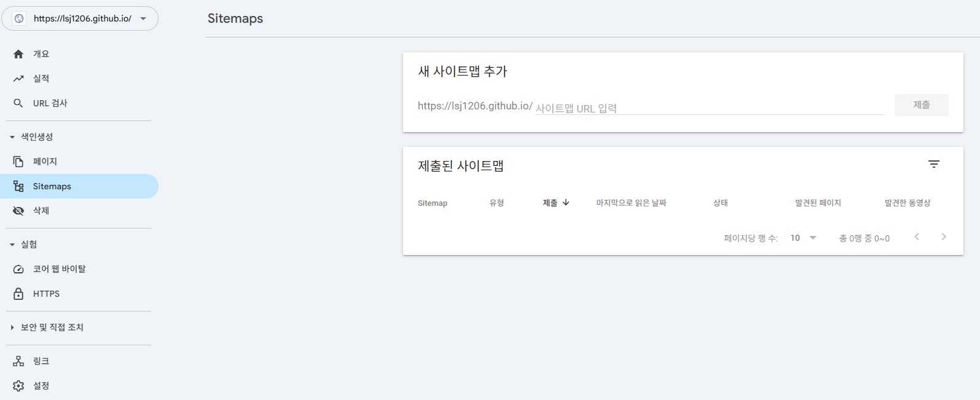Click the home icon next to 개요
Screen dimensions: 980x400
pyautogui.click(x=18, y=54)
